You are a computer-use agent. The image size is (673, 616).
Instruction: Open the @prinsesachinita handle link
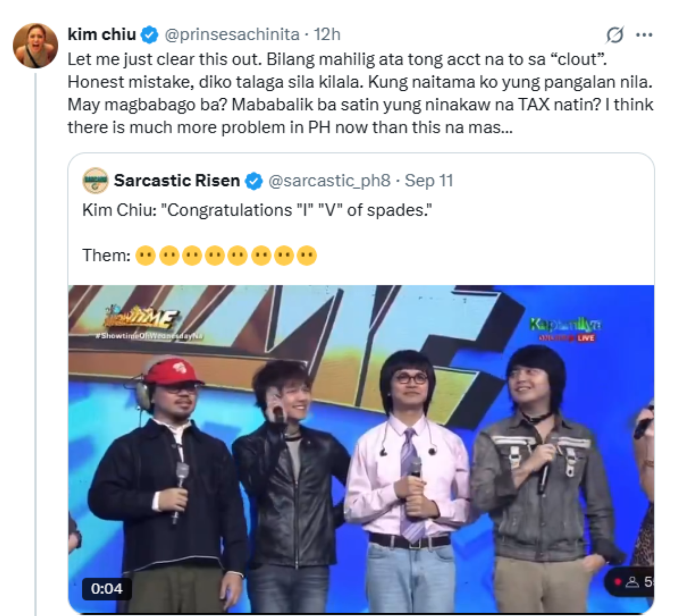(x=232, y=35)
